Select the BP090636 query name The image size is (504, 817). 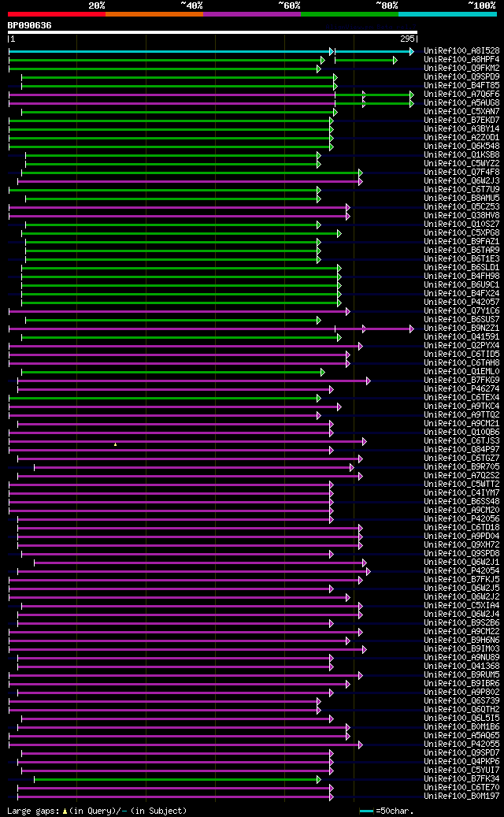click(29, 25)
